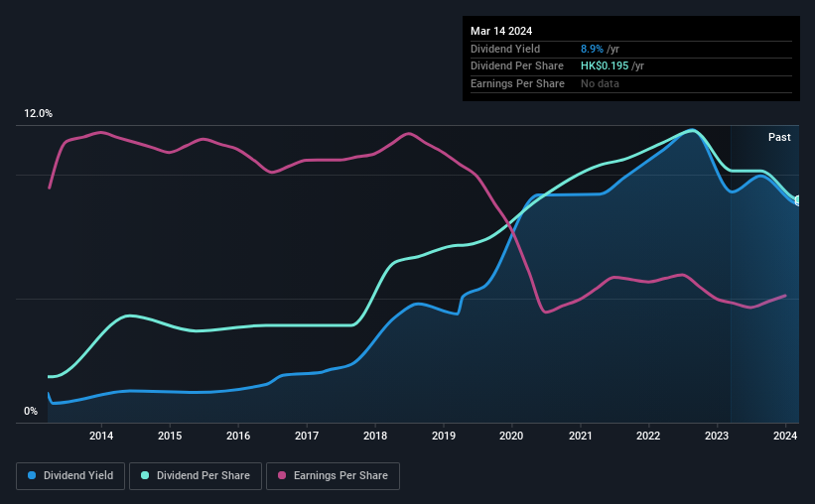Click the Earnings Per Share tooltip row label

click(517, 83)
